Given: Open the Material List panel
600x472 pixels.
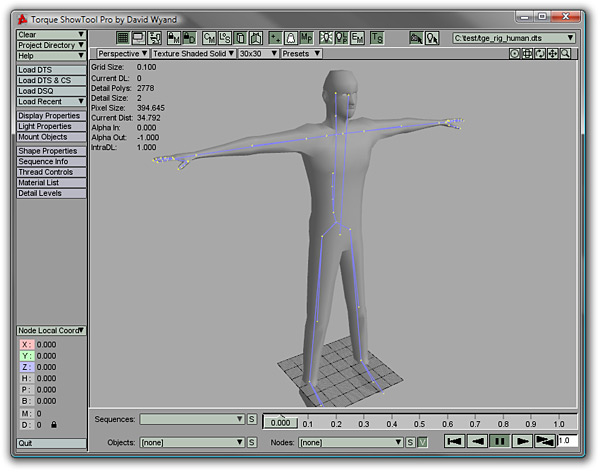Looking at the screenshot, I should point(51,183).
